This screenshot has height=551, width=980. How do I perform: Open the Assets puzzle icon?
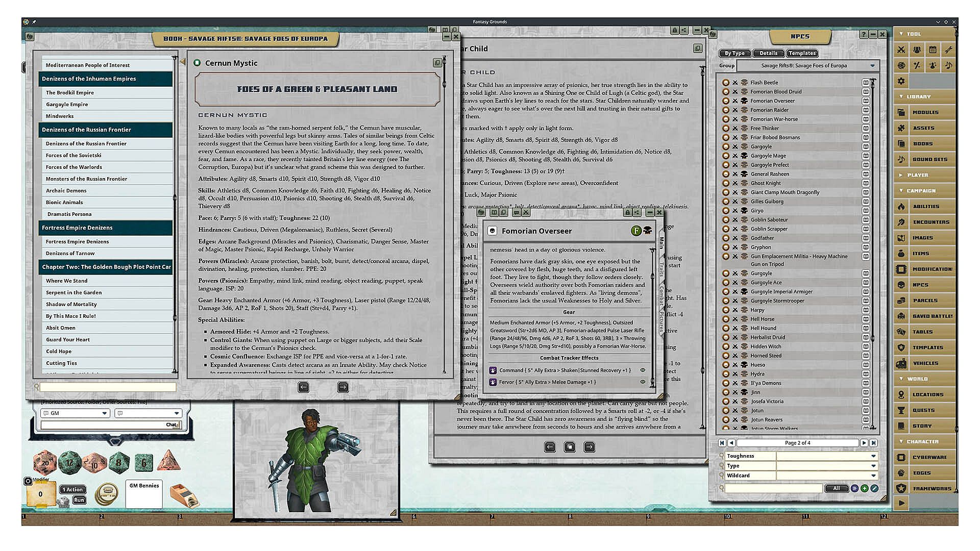click(x=901, y=128)
